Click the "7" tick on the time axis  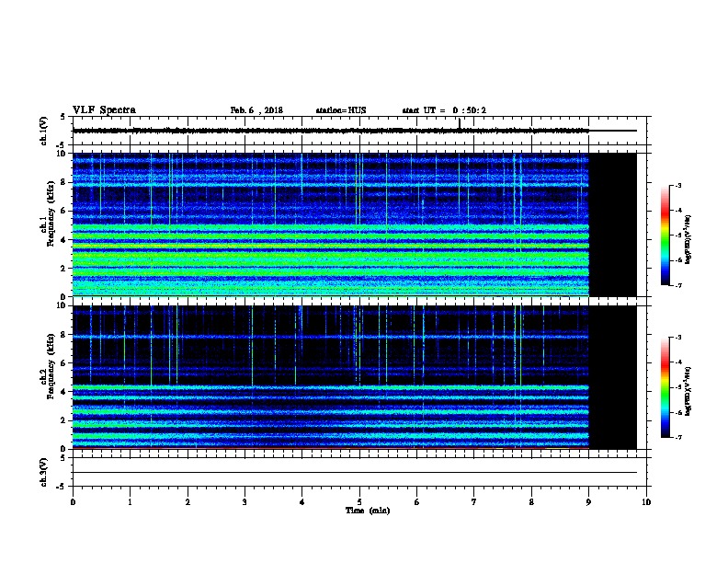pyautogui.click(x=474, y=501)
